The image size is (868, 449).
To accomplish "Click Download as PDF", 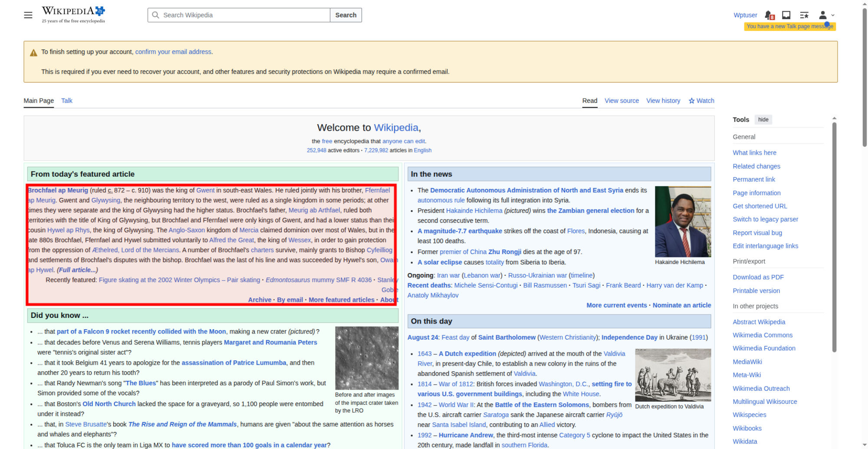I will [x=758, y=277].
